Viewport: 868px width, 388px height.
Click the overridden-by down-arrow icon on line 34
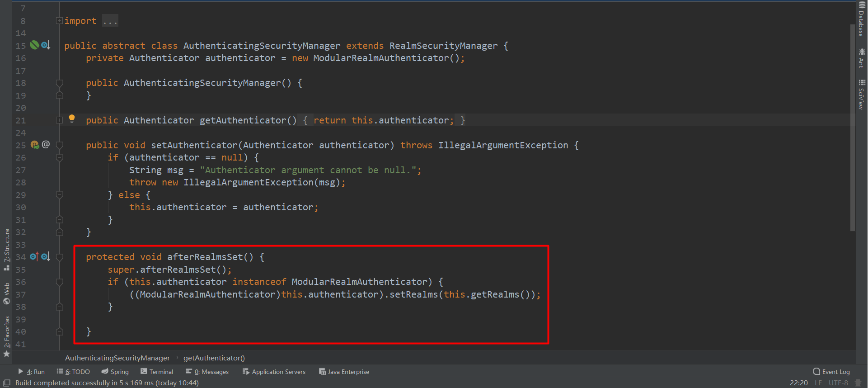(x=46, y=256)
